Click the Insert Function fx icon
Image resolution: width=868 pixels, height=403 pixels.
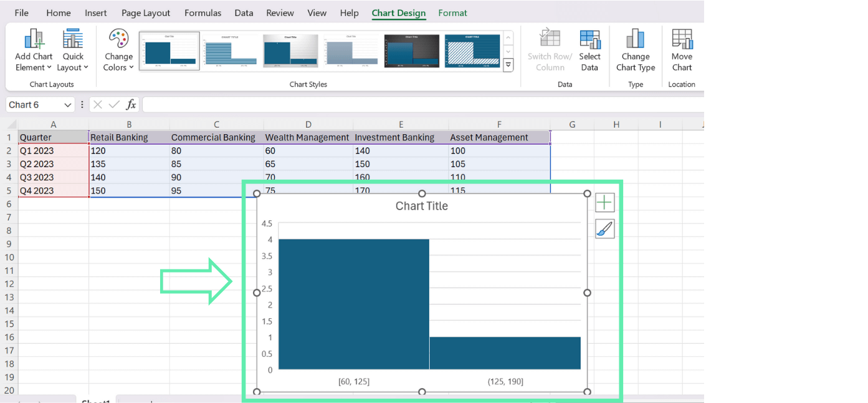[x=131, y=104]
